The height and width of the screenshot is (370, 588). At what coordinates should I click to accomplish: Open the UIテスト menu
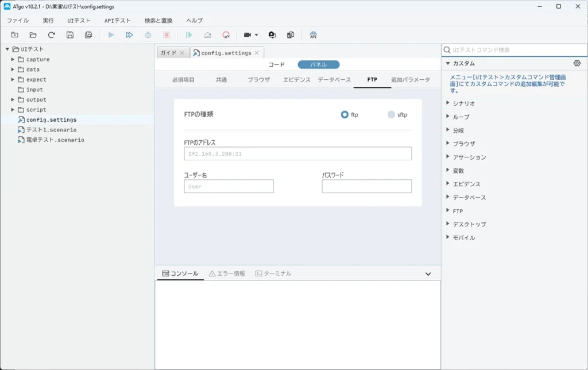tap(79, 21)
